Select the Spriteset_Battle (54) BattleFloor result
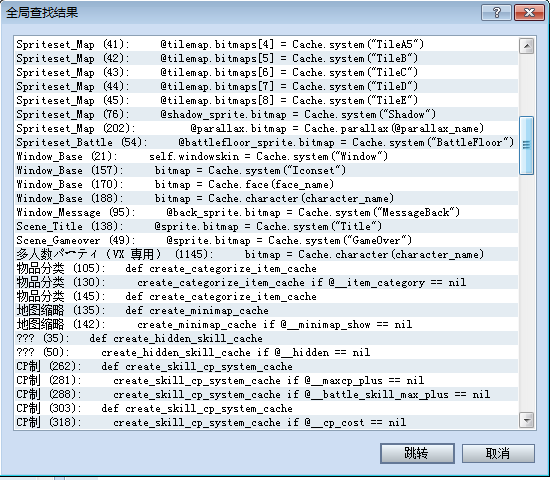This screenshot has height=480, width=551. (266, 142)
